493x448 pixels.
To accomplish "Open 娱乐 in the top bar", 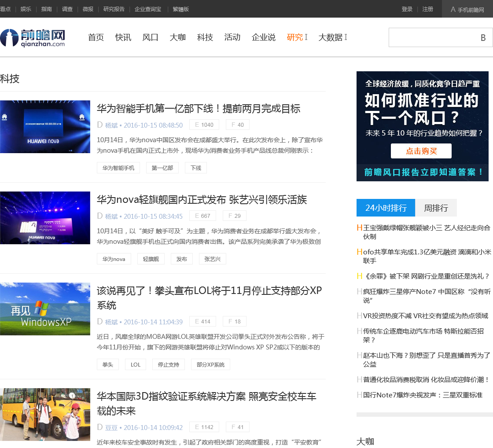I will point(26,9).
